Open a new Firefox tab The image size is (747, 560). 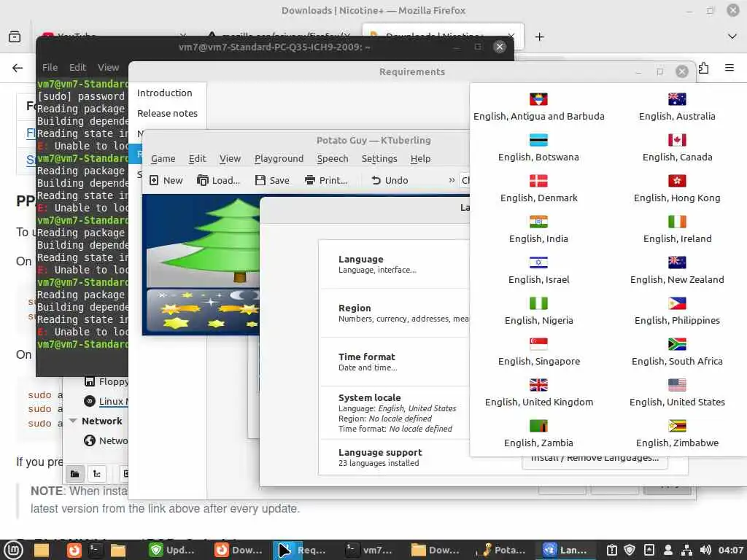point(539,36)
